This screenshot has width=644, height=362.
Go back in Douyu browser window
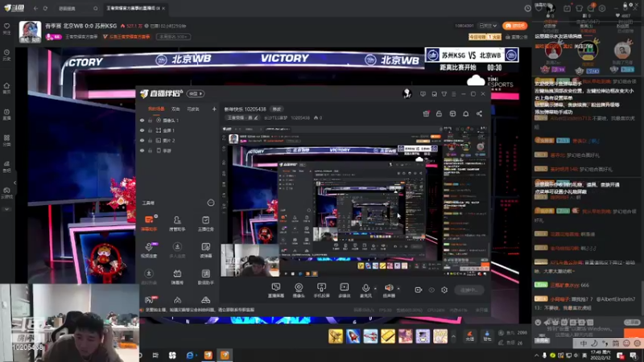(x=35, y=8)
